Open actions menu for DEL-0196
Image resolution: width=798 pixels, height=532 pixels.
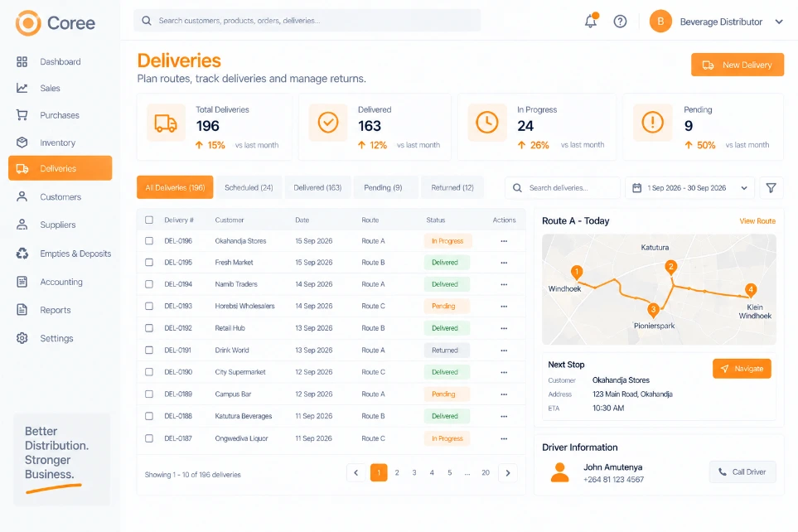pyautogui.click(x=504, y=241)
